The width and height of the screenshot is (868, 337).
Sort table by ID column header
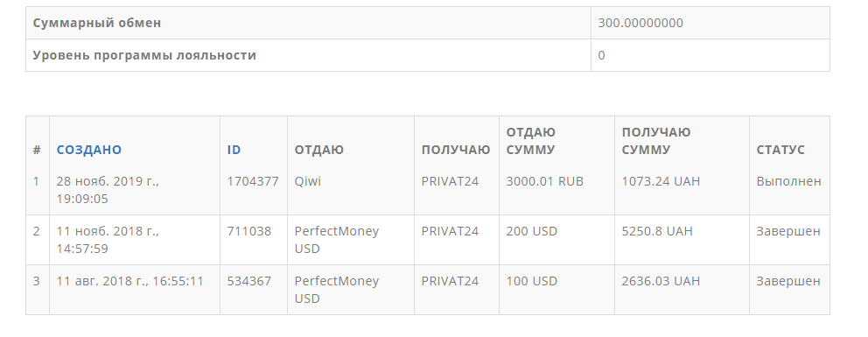pyautogui.click(x=234, y=150)
